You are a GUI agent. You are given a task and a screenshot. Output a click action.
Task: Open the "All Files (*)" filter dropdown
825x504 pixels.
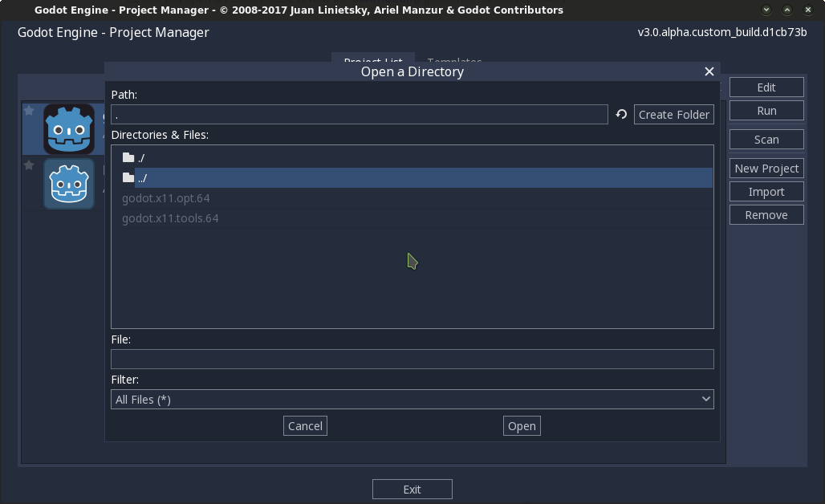[412, 399]
